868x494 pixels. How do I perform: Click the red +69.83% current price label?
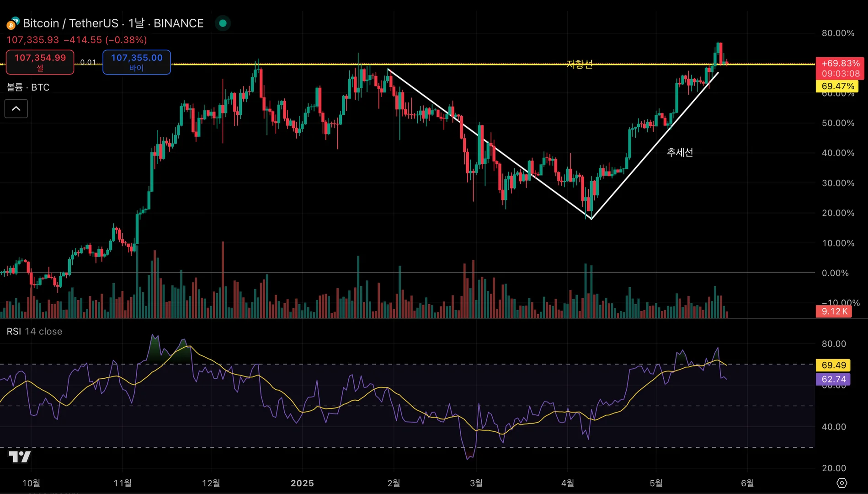point(841,68)
